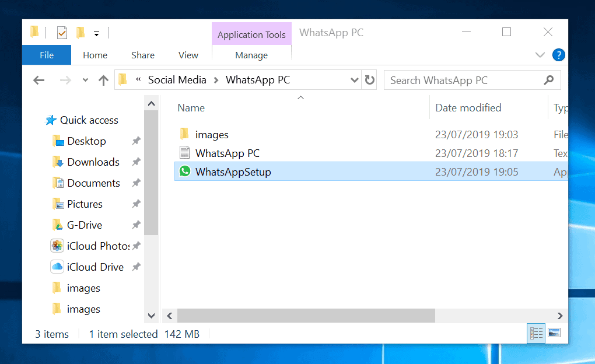595x364 pixels.
Task: Expand the chevron after Social Media breadcrumb
Action: pyautogui.click(x=216, y=80)
